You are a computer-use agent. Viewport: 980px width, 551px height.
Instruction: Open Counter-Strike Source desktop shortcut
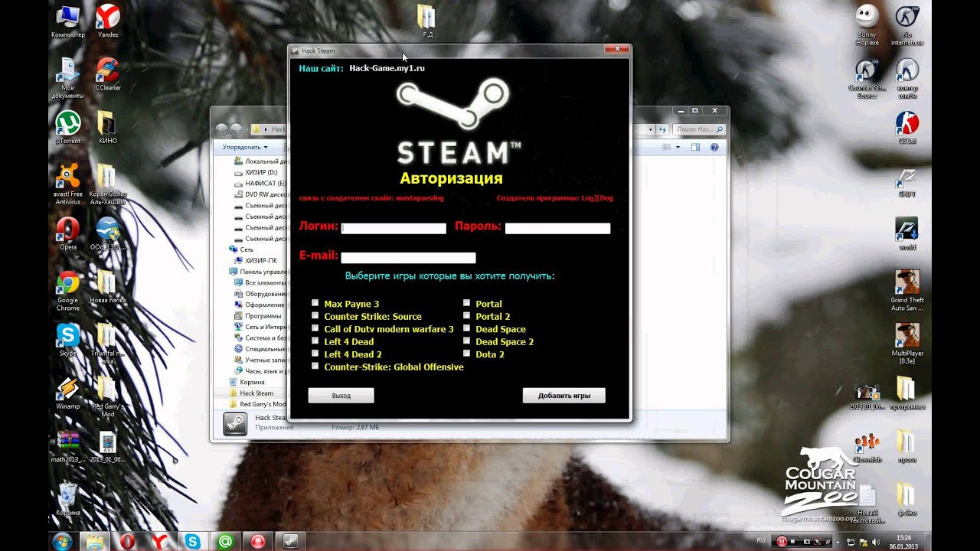(867, 79)
